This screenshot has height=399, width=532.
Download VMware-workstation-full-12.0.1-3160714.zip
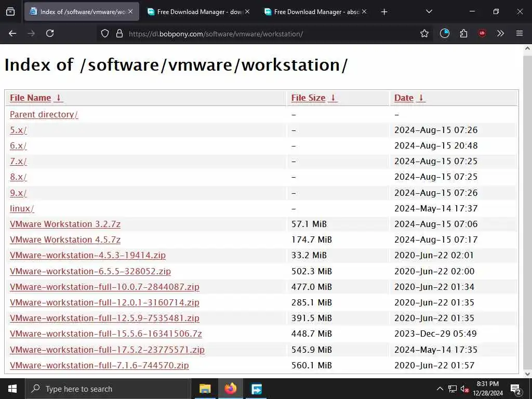(x=104, y=302)
